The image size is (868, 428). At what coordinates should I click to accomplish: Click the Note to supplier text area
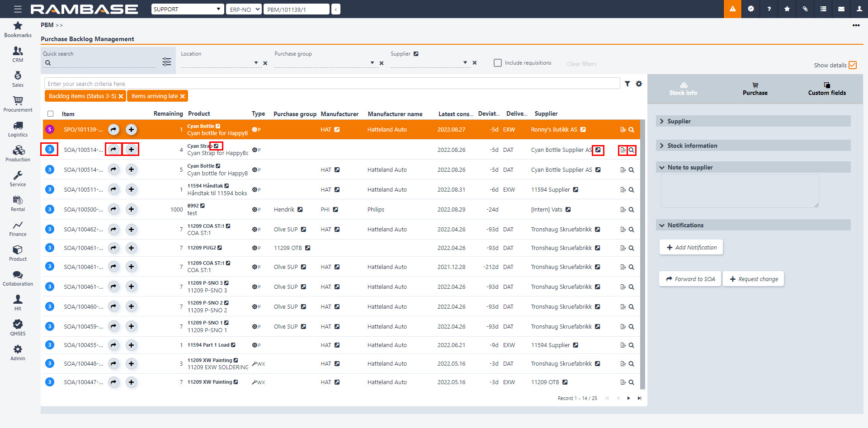click(x=740, y=191)
